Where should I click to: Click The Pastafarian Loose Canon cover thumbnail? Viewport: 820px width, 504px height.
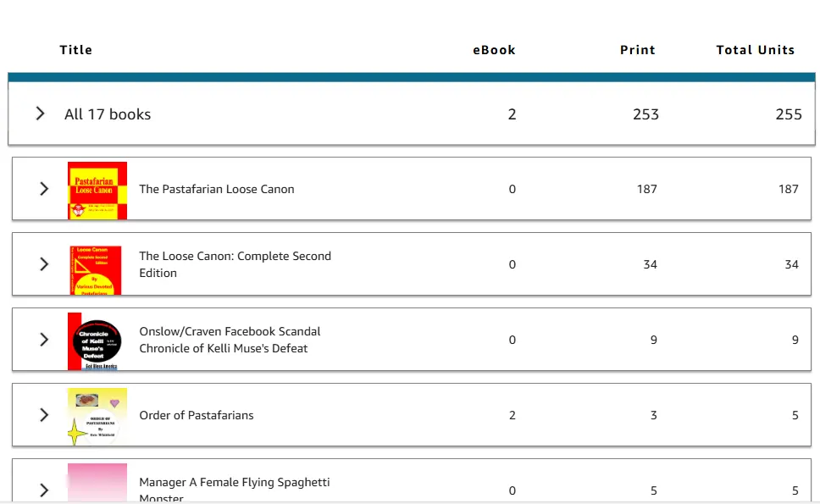97,191
